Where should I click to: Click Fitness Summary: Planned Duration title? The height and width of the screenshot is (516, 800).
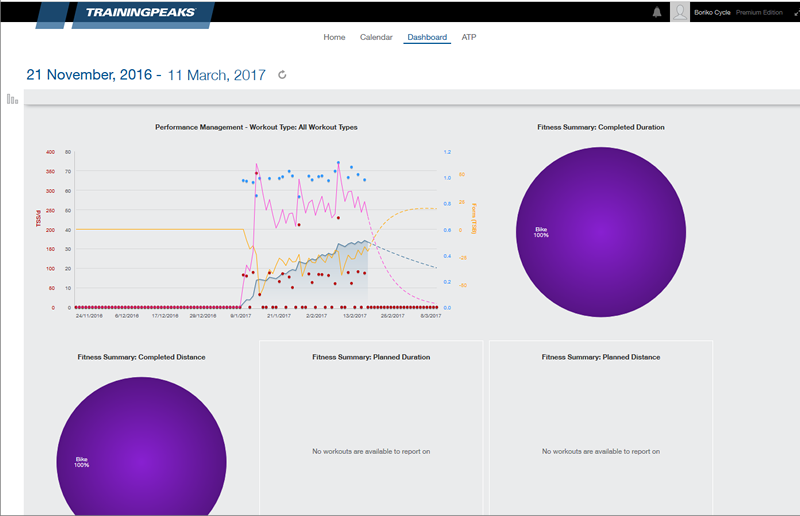[x=371, y=357]
